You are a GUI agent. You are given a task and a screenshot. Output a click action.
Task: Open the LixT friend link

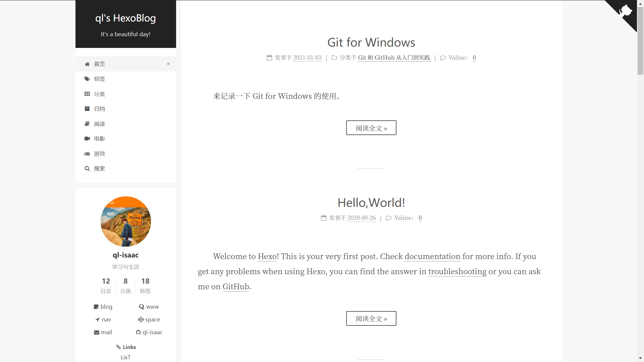pos(125,357)
